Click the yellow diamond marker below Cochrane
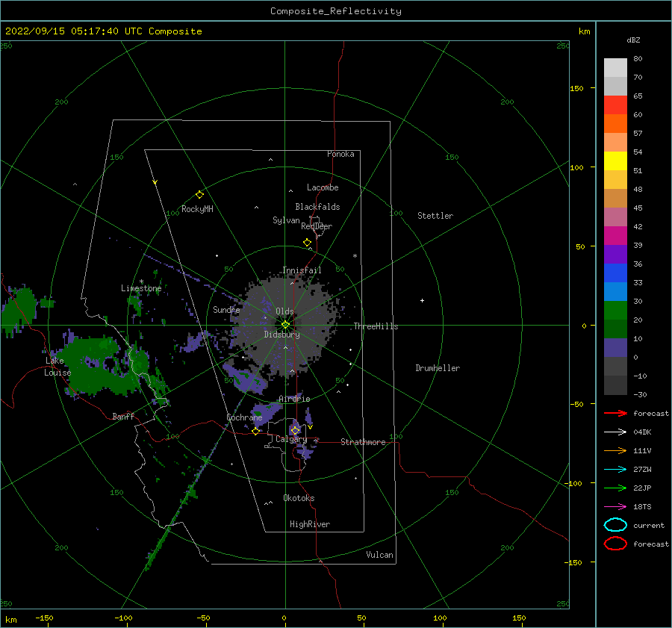Image resolution: width=672 pixels, height=628 pixels. (255, 431)
